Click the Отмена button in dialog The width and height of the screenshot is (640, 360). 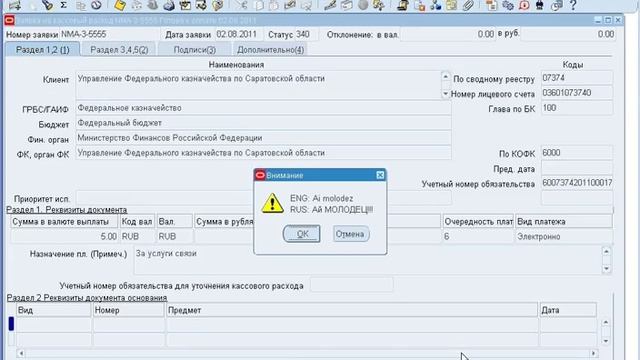click(350, 234)
